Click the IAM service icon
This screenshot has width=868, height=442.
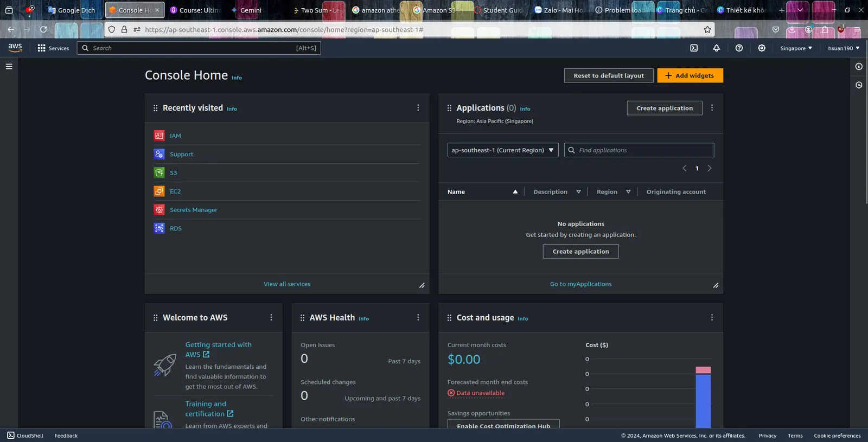click(159, 136)
